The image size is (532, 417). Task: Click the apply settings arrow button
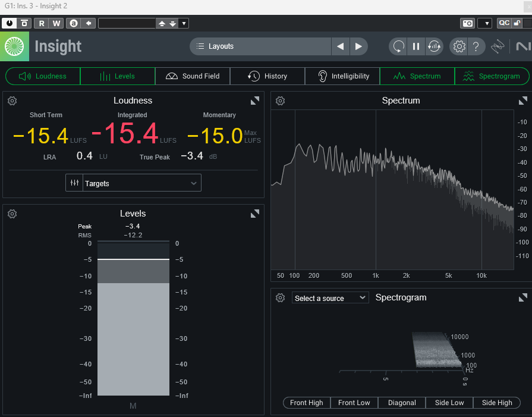pyautogui.click(x=89, y=23)
